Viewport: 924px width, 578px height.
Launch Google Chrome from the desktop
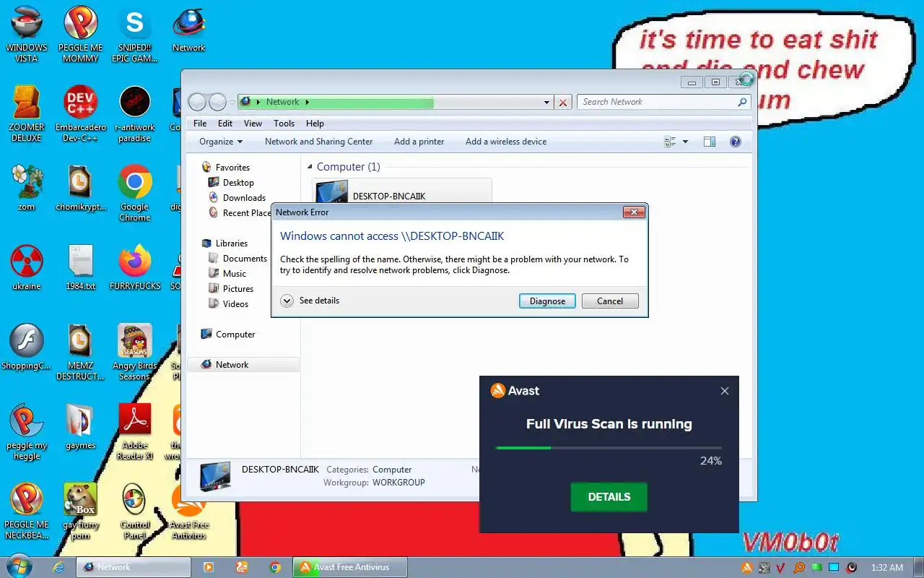(x=135, y=192)
